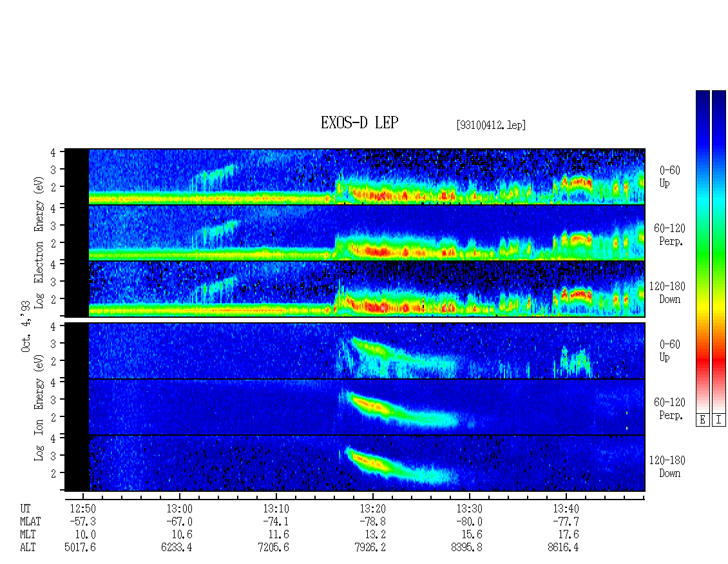
Task: Click the UT value 13:10
Action: [x=276, y=509]
